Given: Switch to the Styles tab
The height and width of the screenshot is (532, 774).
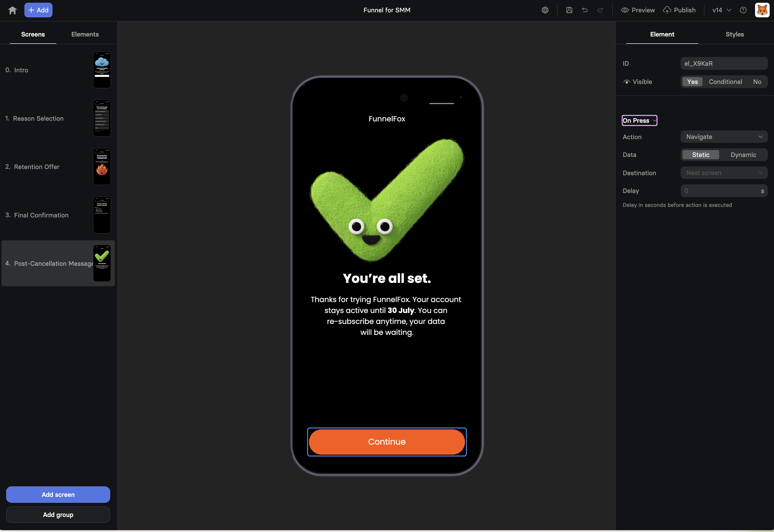Looking at the screenshot, I should (735, 34).
